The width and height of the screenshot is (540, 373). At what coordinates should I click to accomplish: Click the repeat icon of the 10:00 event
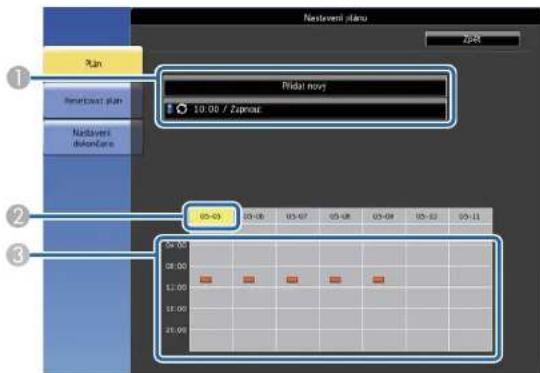(181, 109)
